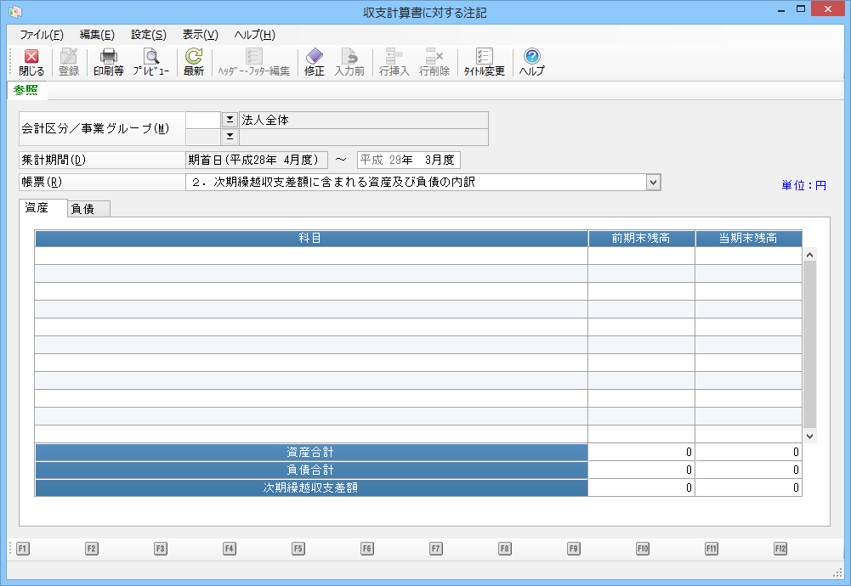The height and width of the screenshot is (586, 851).
Task: Click the window's app icon in title bar
Action: (15, 13)
